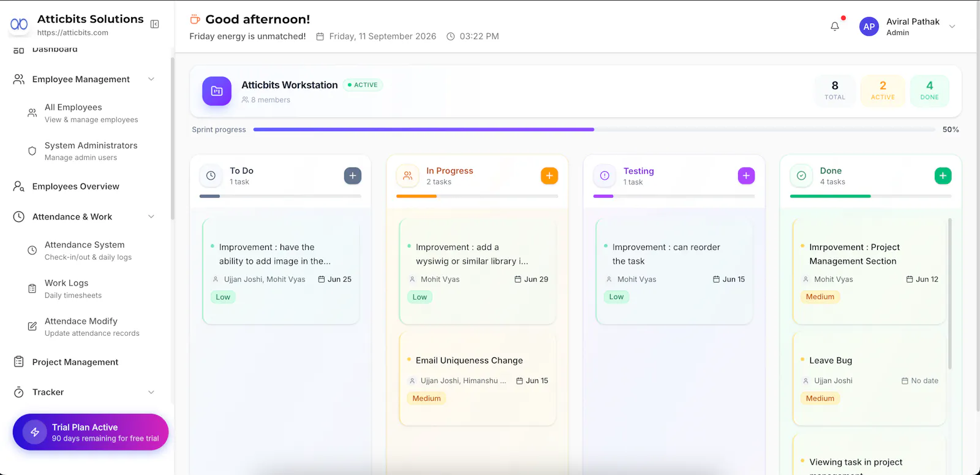Click the Project Management clipboard icon
Viewport: 980px width, 475px height.
(19, 362)
